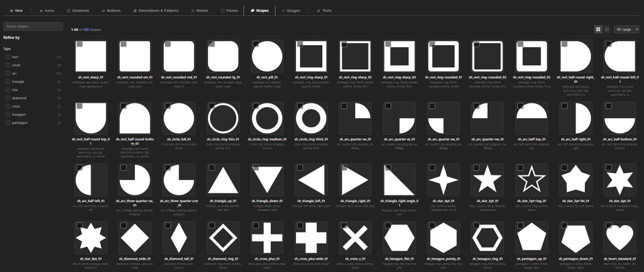Choose the sh_arc_half-top_01 shape
Screen dimensions: 644x272
pos(531,118)
